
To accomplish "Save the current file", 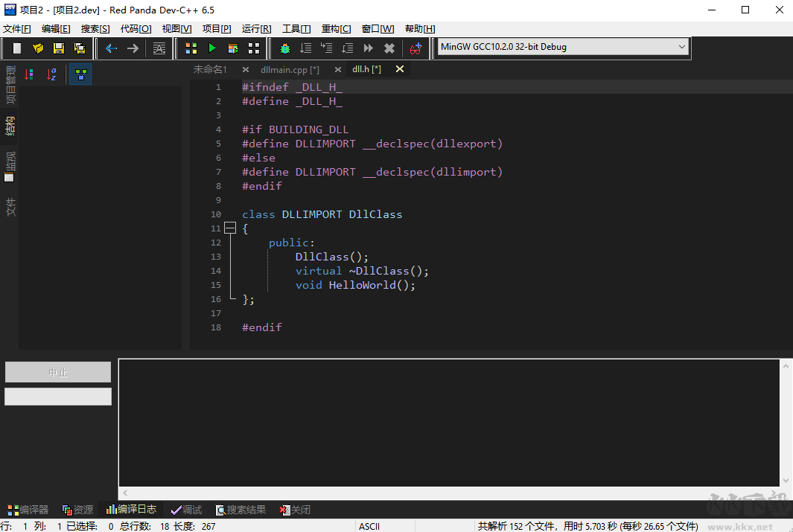I will (x=59, y=48).
